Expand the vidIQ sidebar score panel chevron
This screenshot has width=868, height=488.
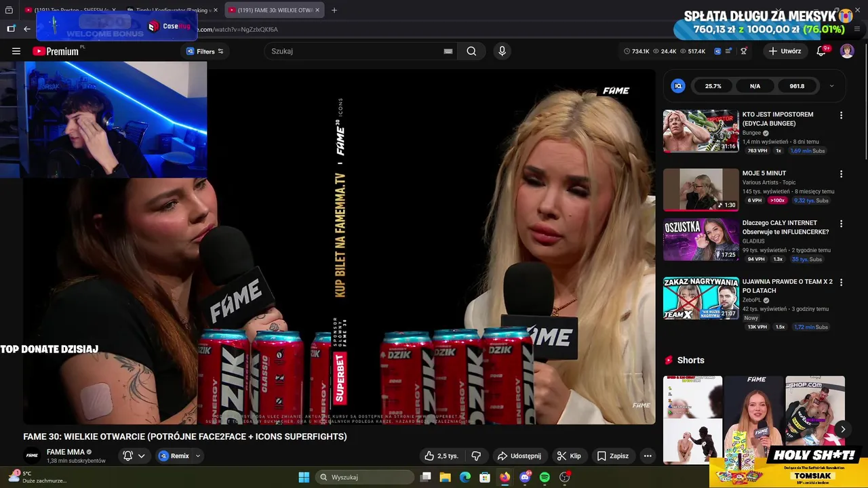pos(831,86)
